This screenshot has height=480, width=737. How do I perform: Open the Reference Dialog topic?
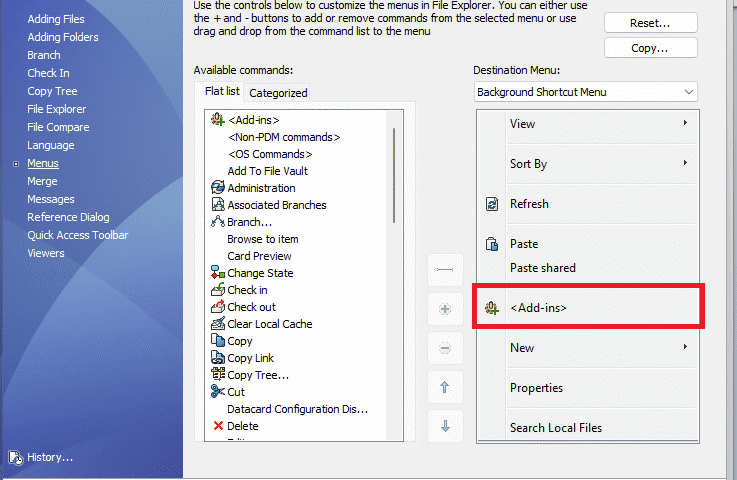coord(68,217)
